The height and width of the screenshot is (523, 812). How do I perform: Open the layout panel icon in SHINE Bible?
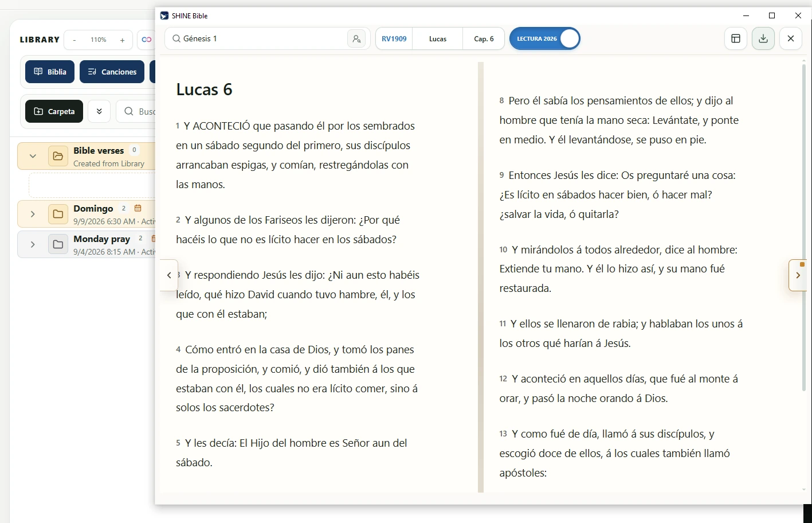pyautogui.click(x=736, y=39)
